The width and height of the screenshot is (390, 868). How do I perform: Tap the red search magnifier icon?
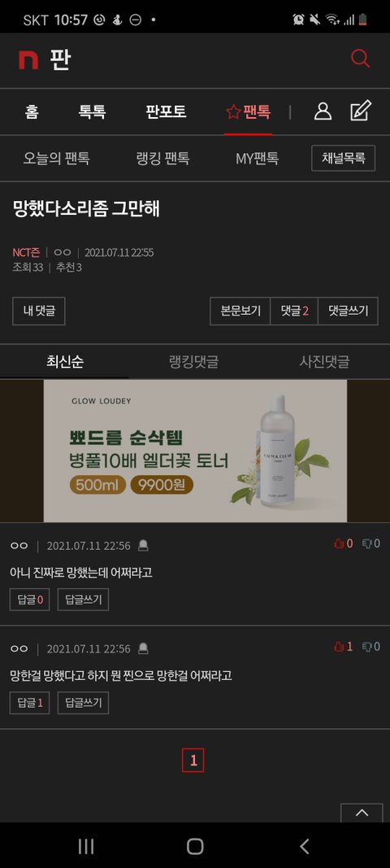click(360, 58)
